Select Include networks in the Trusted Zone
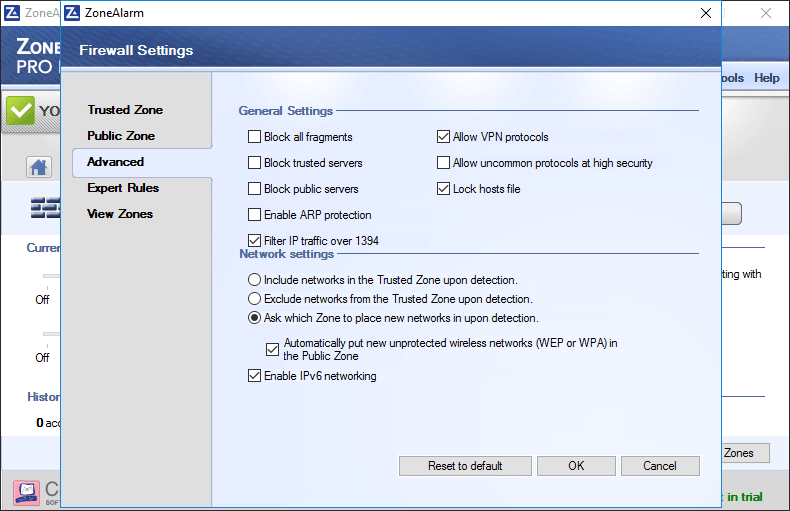The width and height of the screenshot is (790, 511). (255, 281)
